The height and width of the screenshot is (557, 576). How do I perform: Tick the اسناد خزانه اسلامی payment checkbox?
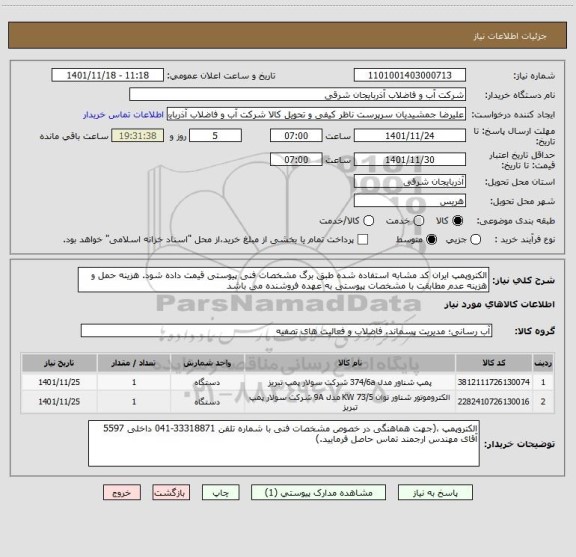pos(363,240)
